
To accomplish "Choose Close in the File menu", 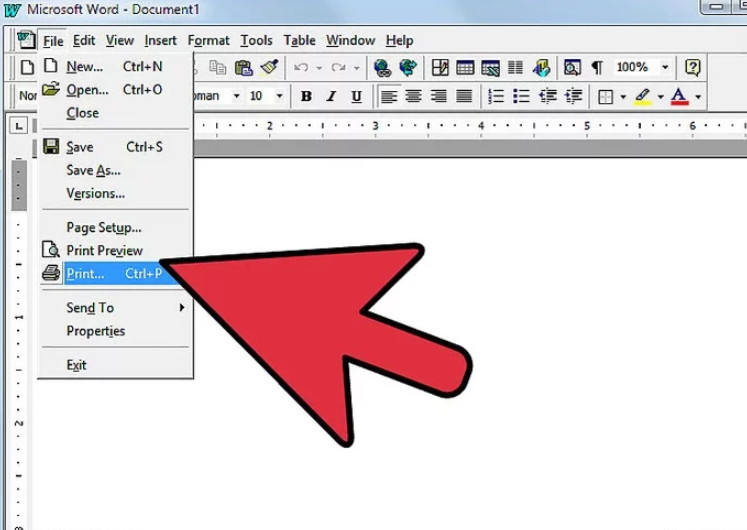I will (x=115, y=113).
